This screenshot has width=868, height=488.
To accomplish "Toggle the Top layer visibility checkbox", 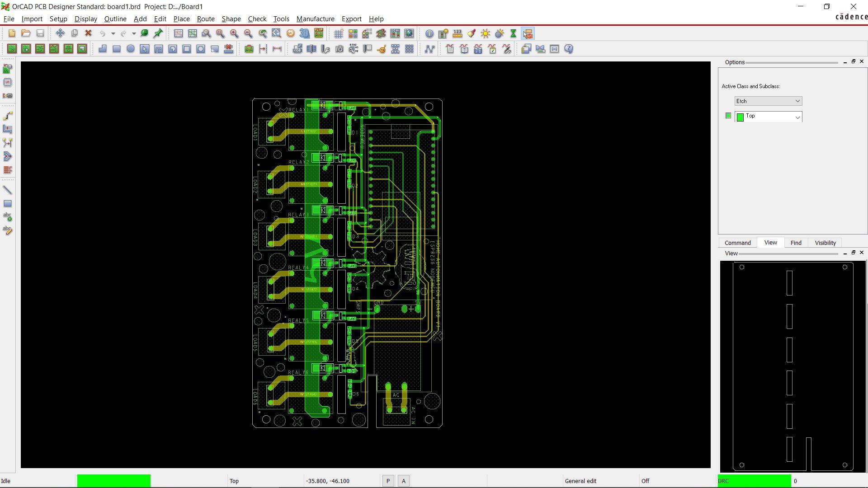I will pos(728,116).
